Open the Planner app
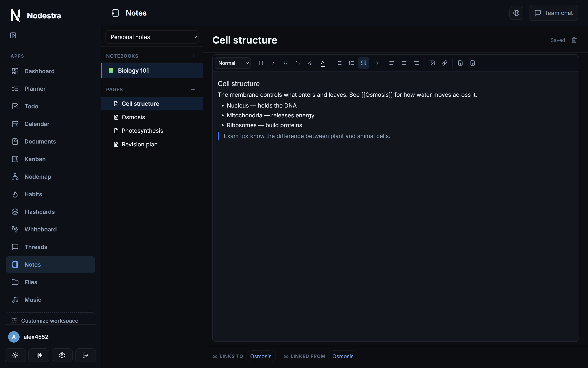This screenshot has width=588, height=368. tap(50, 89)
